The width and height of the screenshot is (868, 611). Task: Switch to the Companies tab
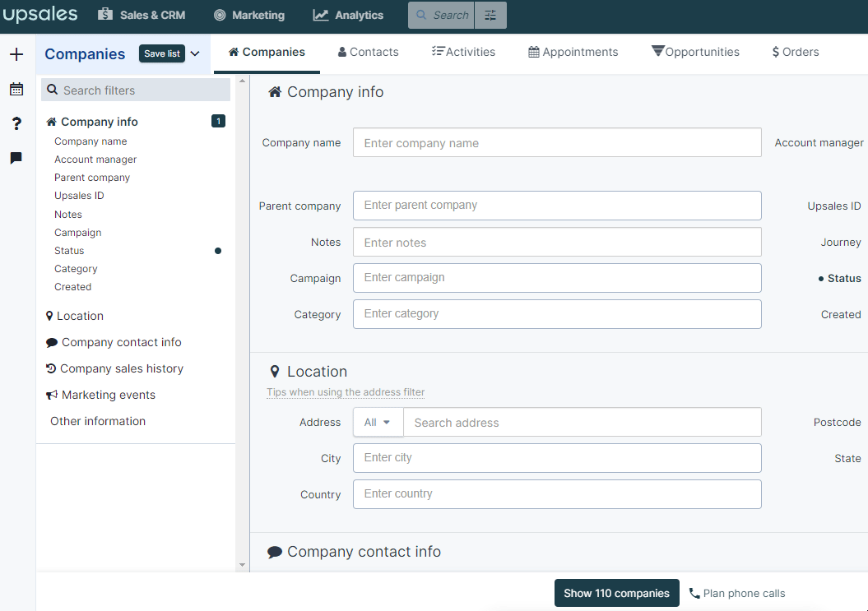tap(267, 52)
